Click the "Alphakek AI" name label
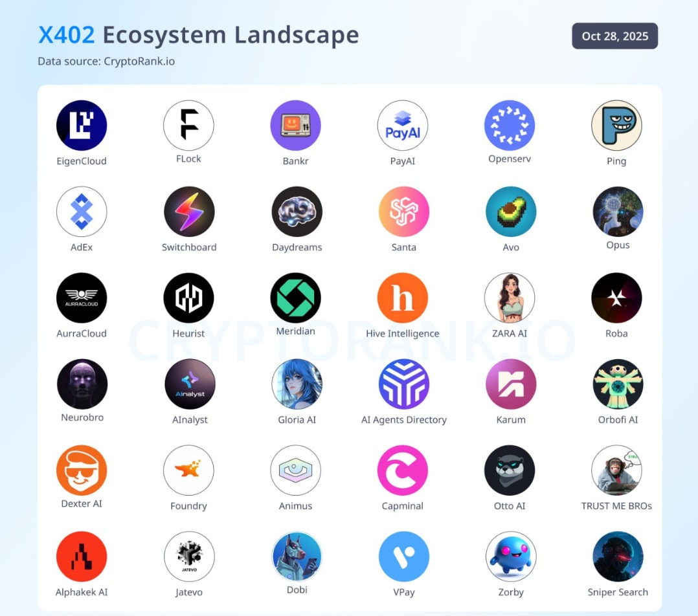Viewport: 698px width, 616px height. click(82, 593)
